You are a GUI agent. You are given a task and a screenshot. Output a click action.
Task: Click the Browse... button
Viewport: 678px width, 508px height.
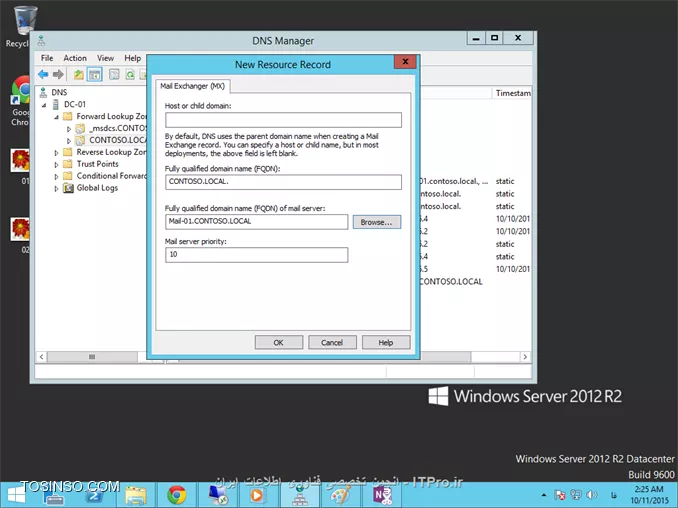click(x=377, y=222)
